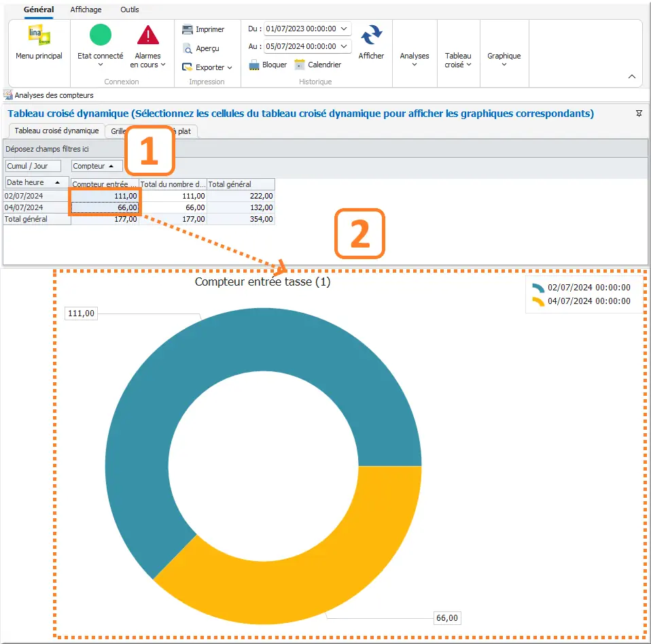Expand the Etat connecté dropdown arrow

[x=101, y=65]
